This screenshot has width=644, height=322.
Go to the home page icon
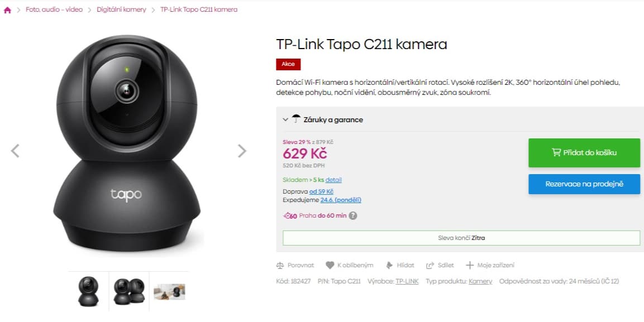7,10
